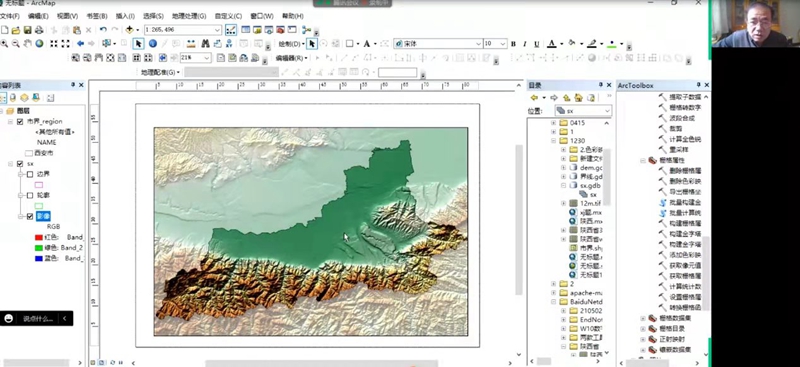Enable the 边界 layer checkbox
Screen dimensions: 800x367
(30, 174)
